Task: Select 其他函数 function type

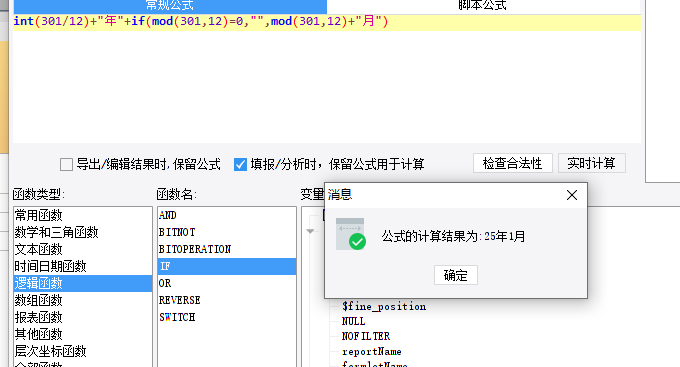Action: [83, 334]
